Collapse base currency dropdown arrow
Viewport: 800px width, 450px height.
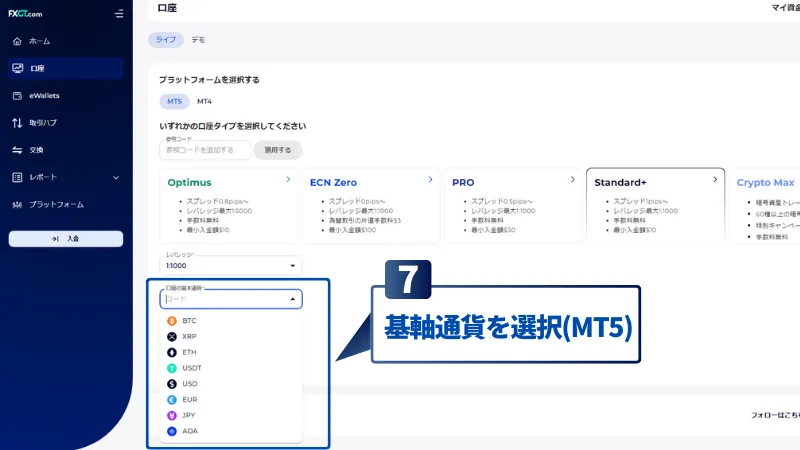[292, 299]
